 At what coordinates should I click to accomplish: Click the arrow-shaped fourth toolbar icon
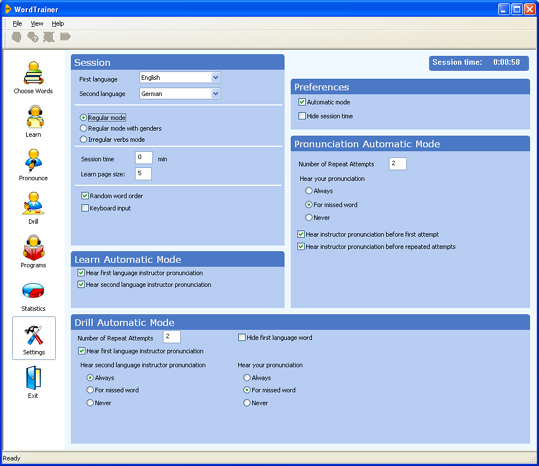tap(65, 36)
